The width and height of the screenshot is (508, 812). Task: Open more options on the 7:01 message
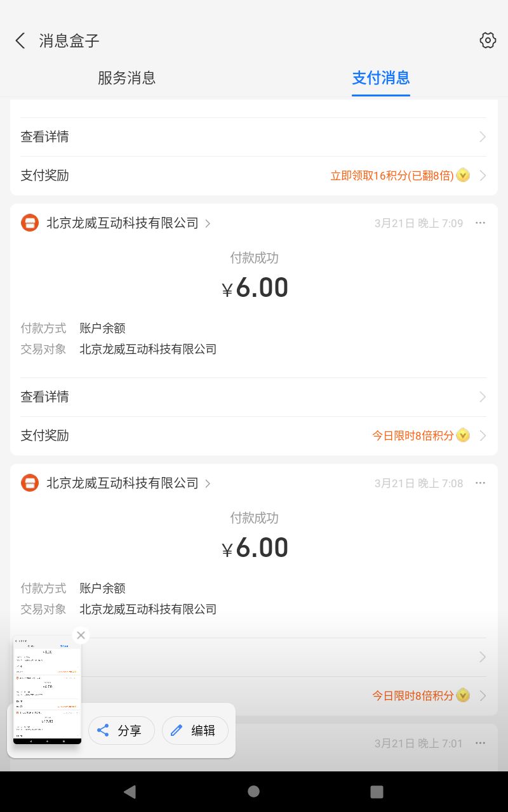tap(480, 743)
